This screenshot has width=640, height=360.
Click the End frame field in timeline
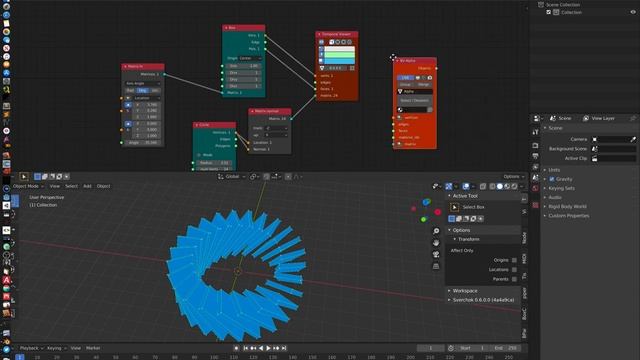(x=506, y=348)
